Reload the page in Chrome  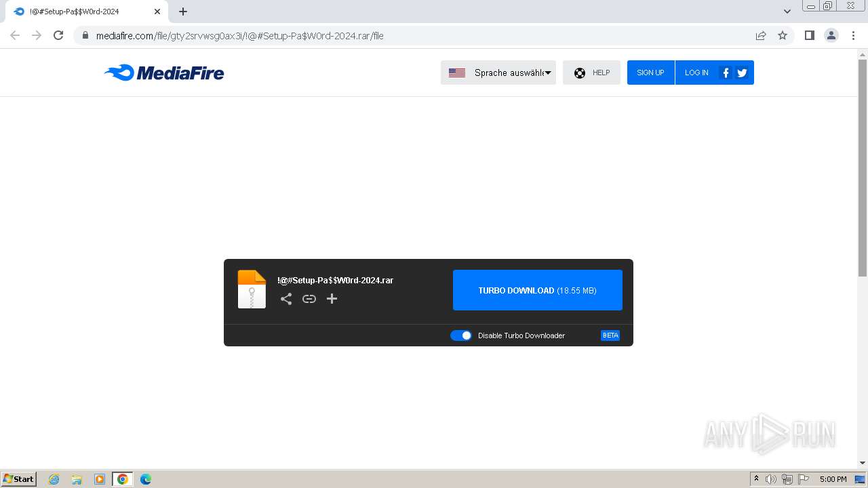[x=58, y=35]
